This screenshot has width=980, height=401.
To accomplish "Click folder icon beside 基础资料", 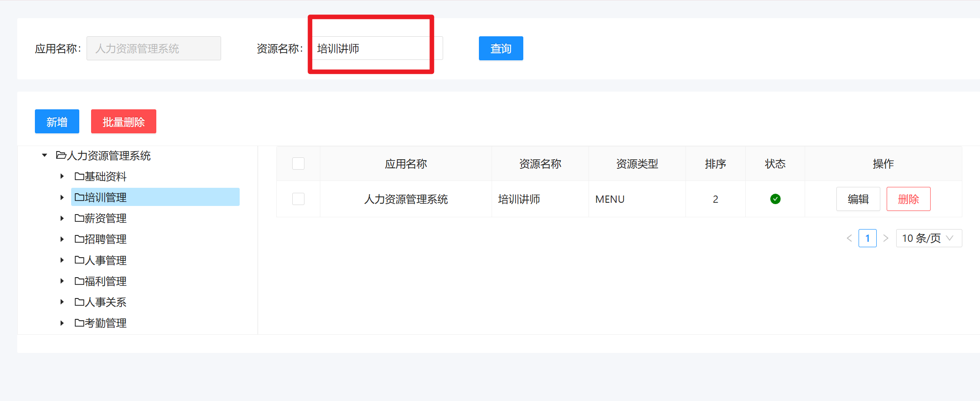I will [79, 176].
